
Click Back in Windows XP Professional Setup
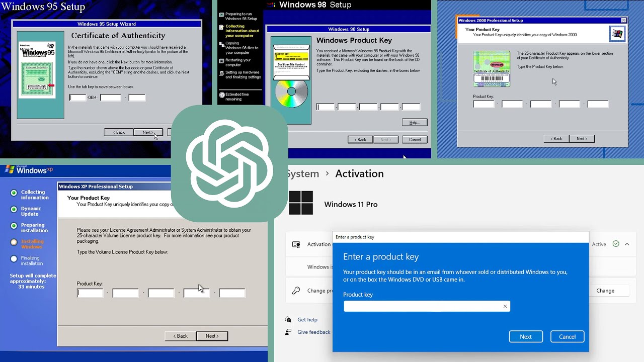click(180, 336)
